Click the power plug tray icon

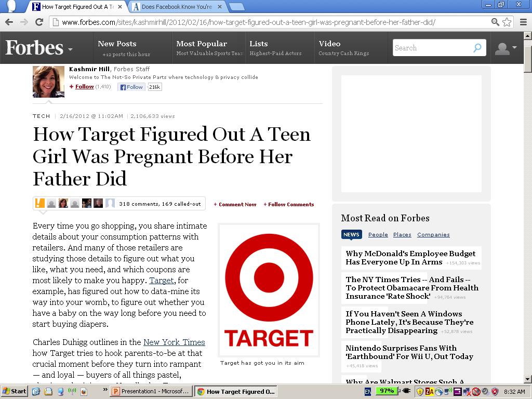coord(406,391)
